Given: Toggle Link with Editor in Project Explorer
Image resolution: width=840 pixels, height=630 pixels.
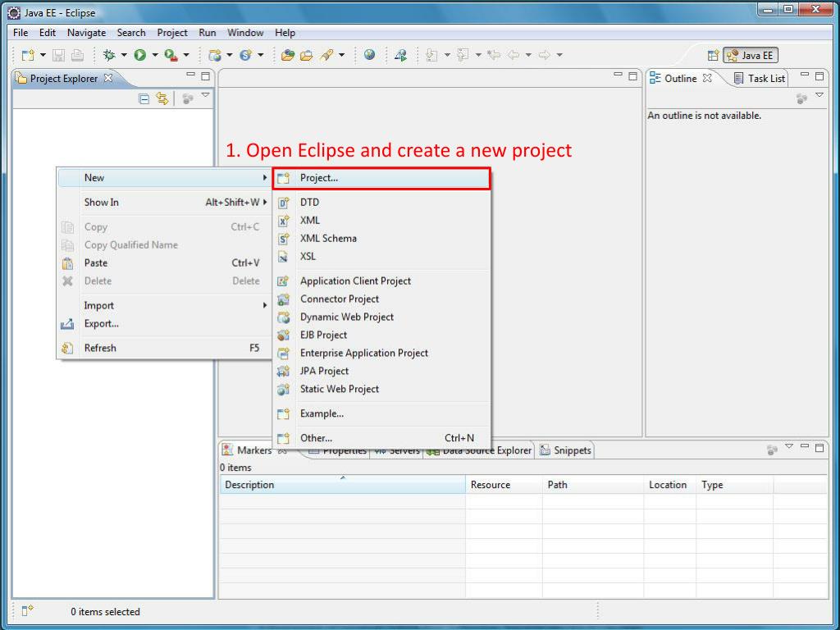Looking at the screenshot, I should pos(162,98).
